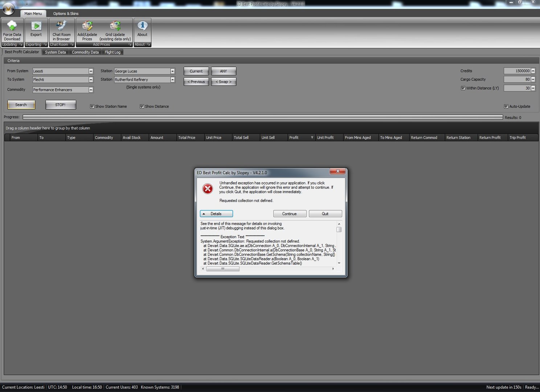Screen dimensions: 540x392
Task: Select Best Profit Calculator tab
Action: pyautogui.click(x=22, y=52)
